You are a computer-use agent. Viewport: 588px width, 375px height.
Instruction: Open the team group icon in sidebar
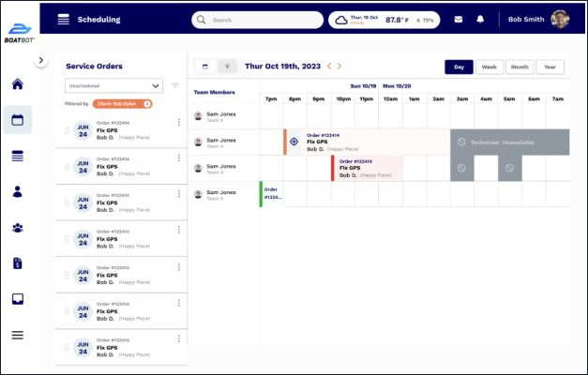pos(18,228)
